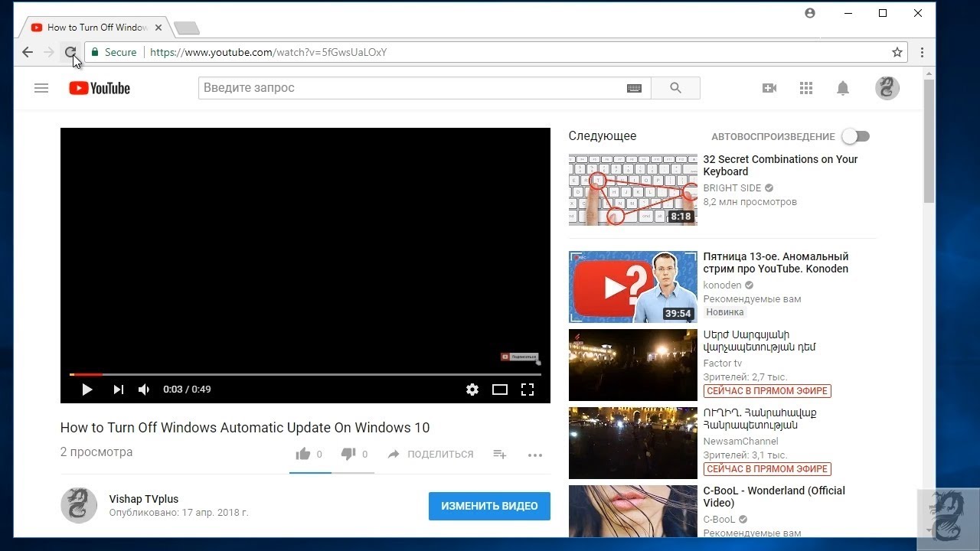980x551 pixels.
Task: Click the browser address bar URL
Action: pos(269,52)
